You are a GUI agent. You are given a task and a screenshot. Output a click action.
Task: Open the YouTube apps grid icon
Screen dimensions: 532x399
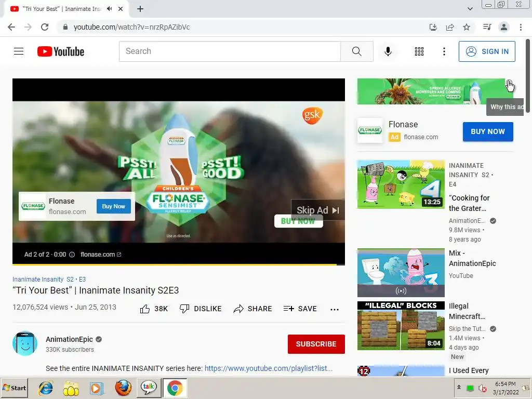[419, 51]
